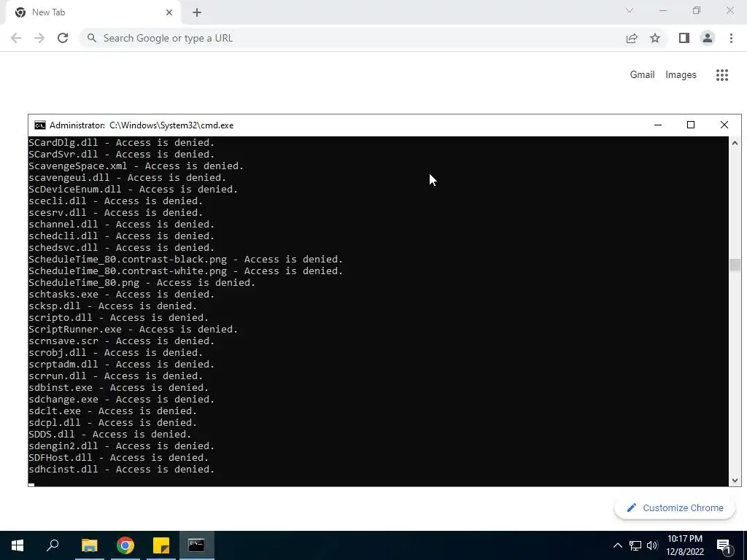Click the search tabs chevron in Chrome
This screenshot has height=560, width=747.
coord(630,10)
